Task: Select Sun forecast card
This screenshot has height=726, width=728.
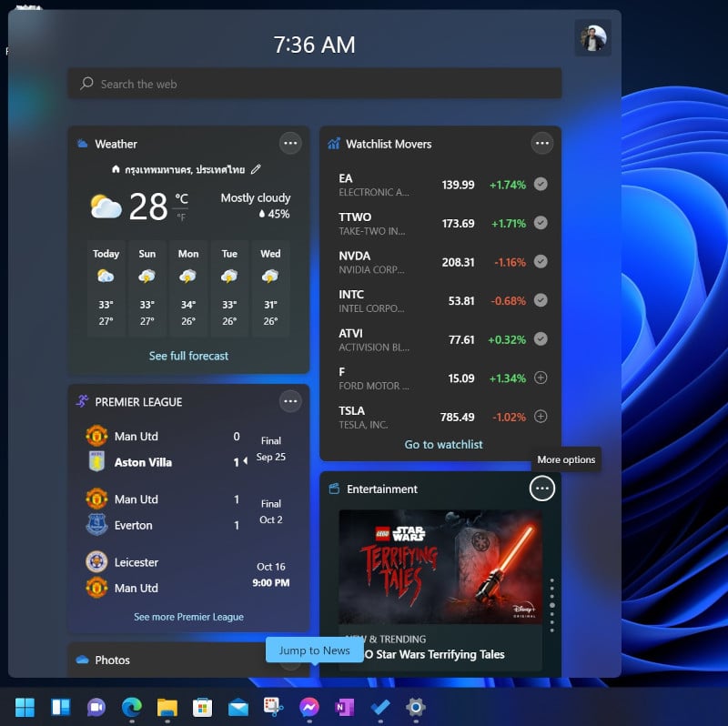Action: [x=147, y=287]
